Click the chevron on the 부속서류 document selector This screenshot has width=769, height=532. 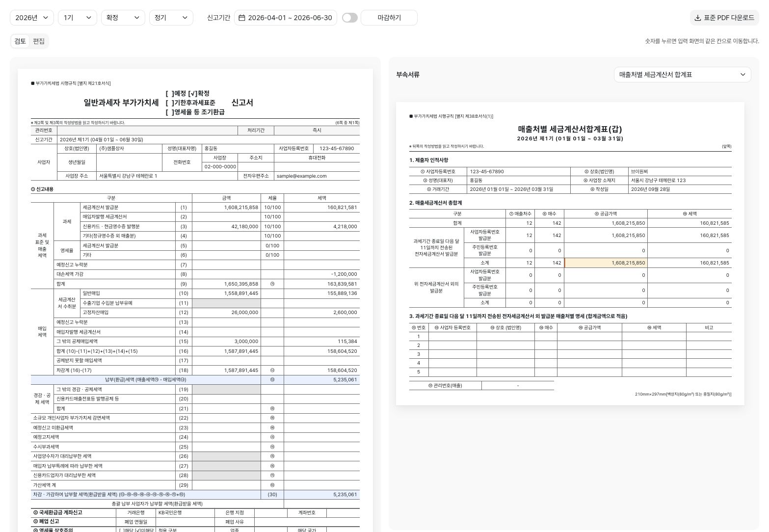(743, 75)
